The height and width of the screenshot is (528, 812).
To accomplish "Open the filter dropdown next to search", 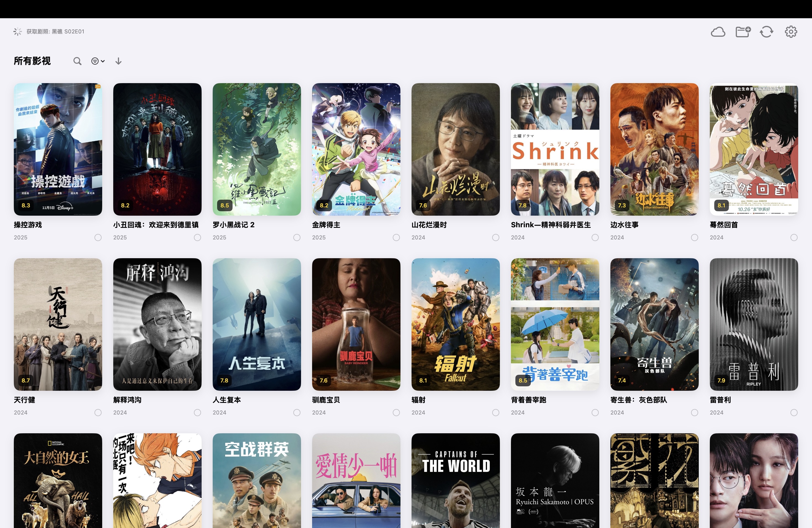I will click(97, 61).
